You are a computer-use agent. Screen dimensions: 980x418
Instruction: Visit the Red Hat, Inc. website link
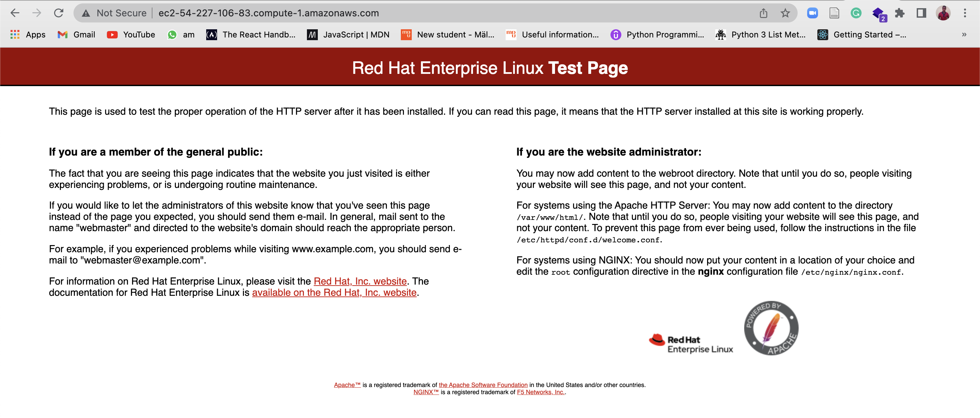360,281
